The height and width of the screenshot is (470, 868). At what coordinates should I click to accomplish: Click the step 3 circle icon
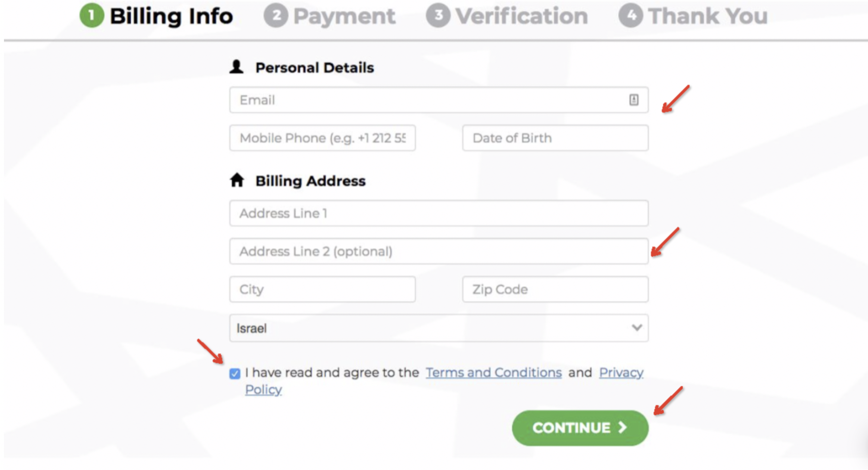coord(438,15)
